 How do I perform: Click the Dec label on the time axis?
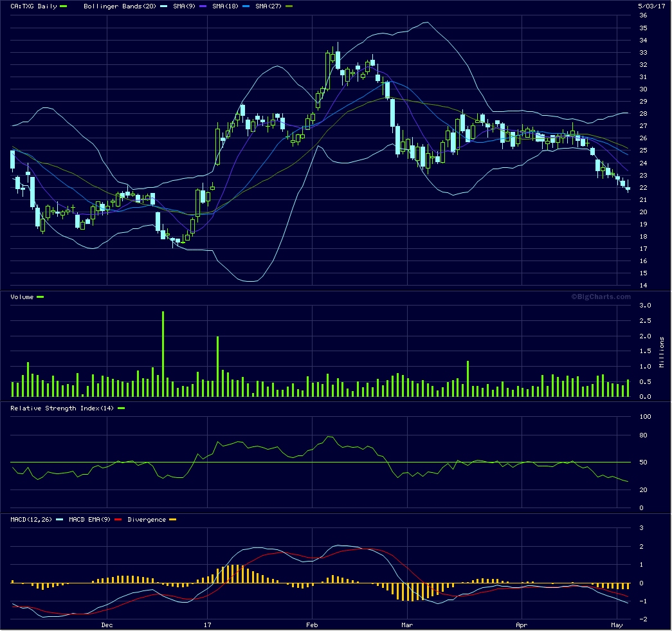point(107,625)
